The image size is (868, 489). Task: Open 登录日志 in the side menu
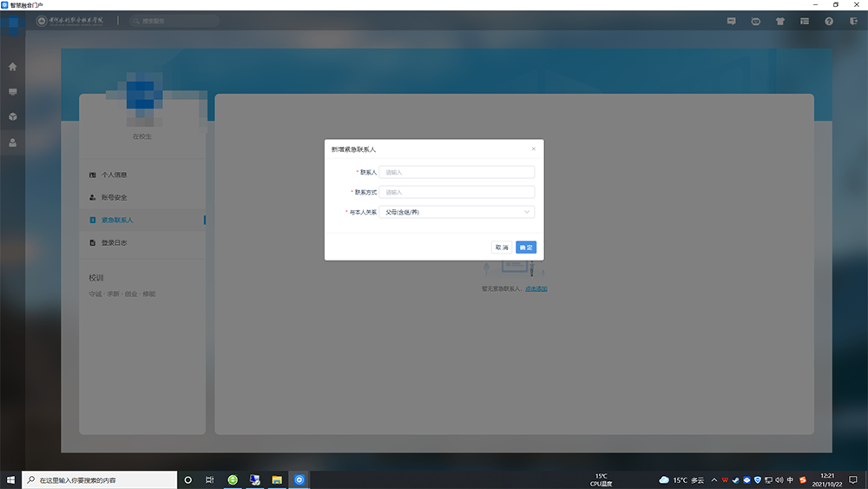[x=114, y=243]
